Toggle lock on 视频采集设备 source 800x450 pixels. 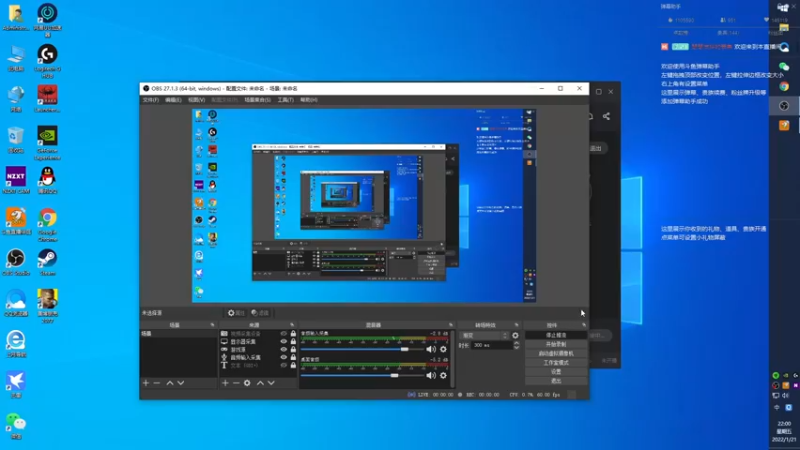(x=293, y=334)
